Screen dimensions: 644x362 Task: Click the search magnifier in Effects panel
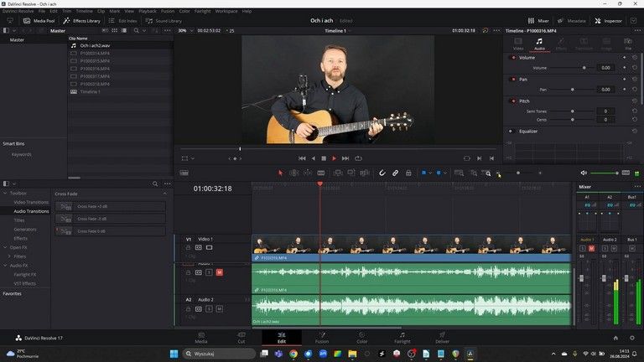[154, 184]
